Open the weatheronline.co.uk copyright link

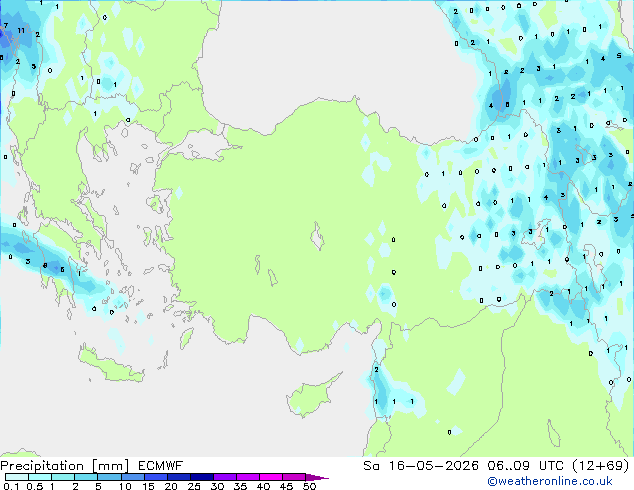(x=550, y=481)
